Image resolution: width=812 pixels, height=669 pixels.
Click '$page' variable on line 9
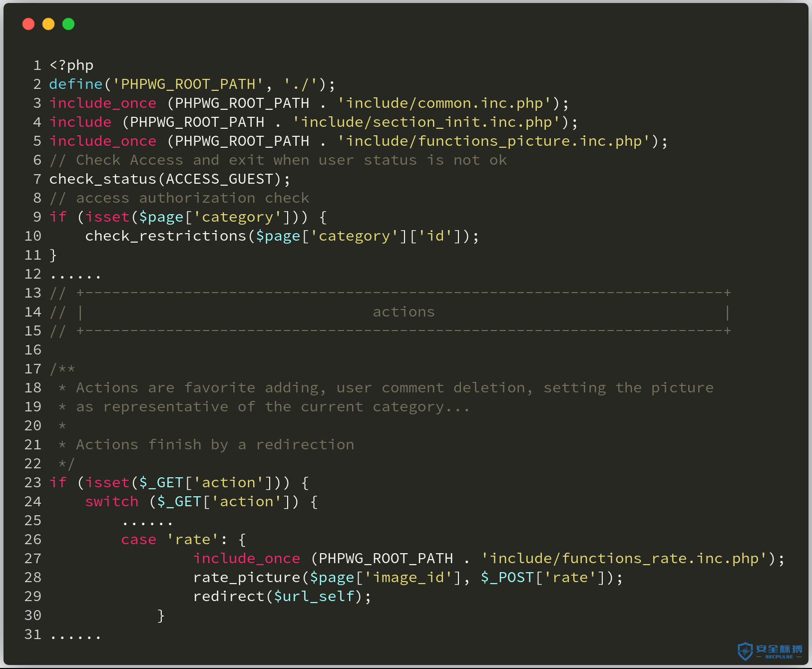pos(161,217)
